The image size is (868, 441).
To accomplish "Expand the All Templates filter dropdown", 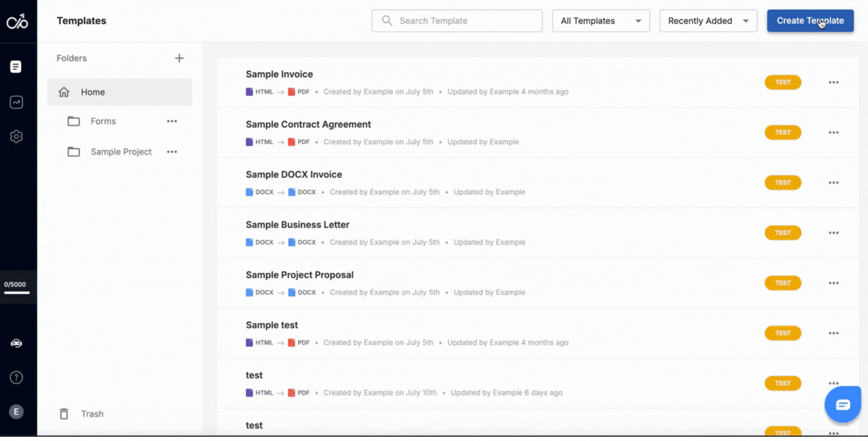I will point(600,21).
